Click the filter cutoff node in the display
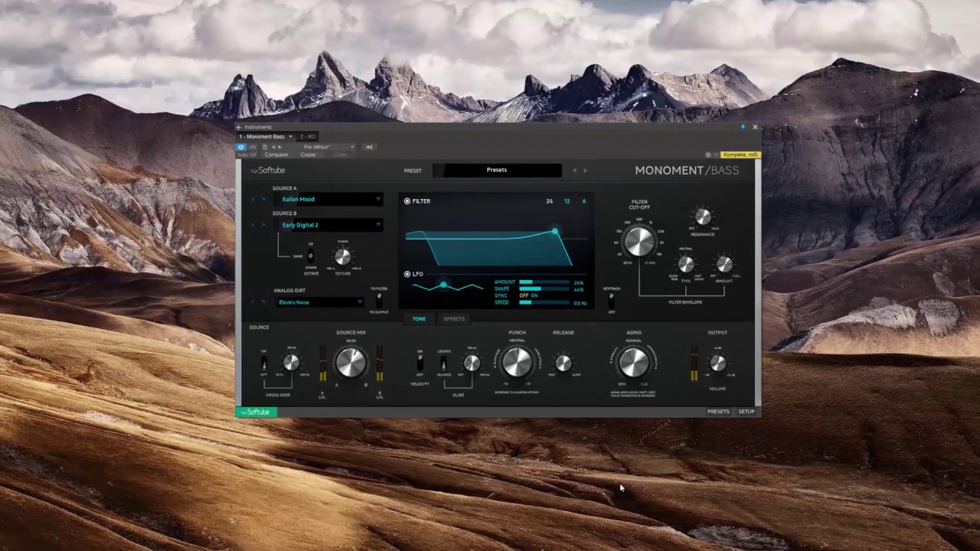 tap(554, 231)
